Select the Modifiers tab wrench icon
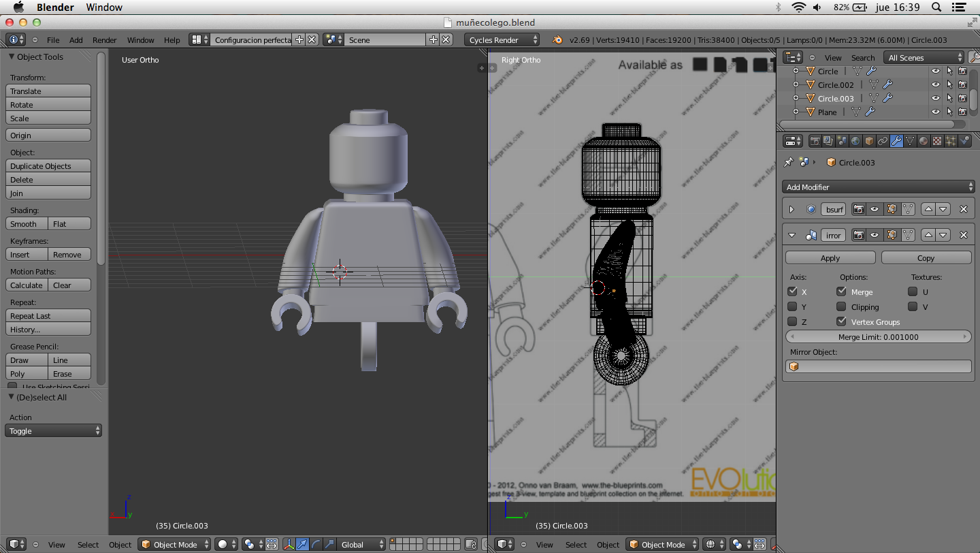 (x=896, y=141)
